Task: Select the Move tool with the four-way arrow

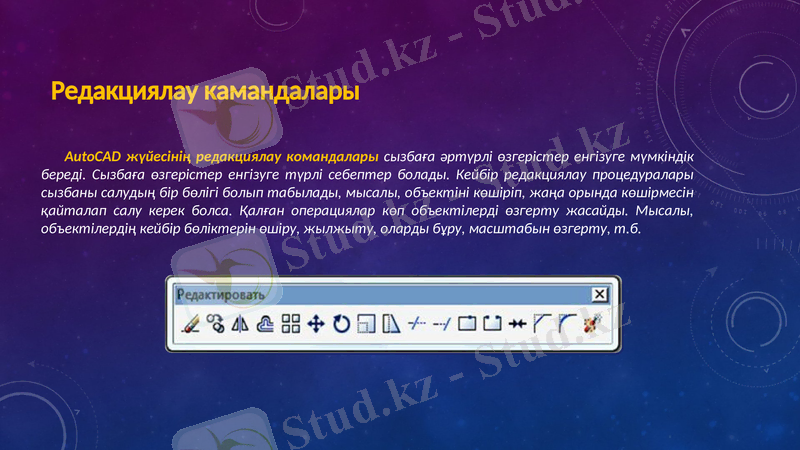Action: coord(316,323)
